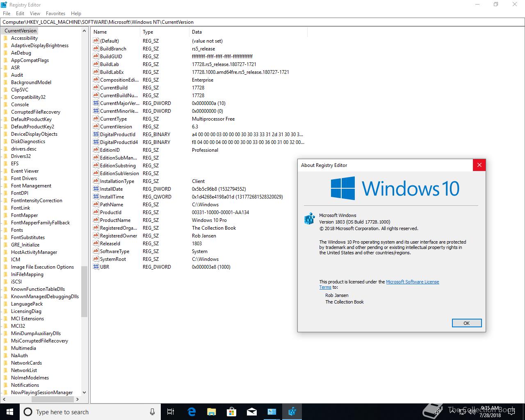Image resolution: width=525 pixels, height=420 pixels.
Task: Sort values by the Data column header
Action: [248, 32]
